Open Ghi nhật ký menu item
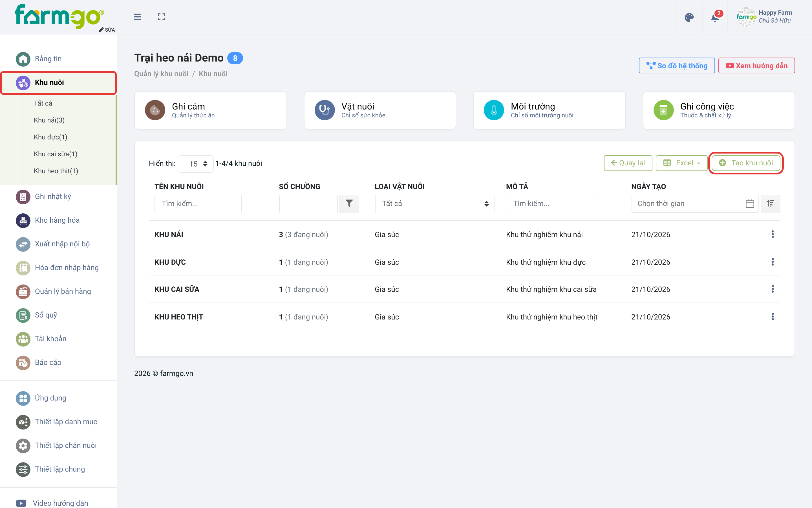The image size is (812, 508). pos(58,196)
